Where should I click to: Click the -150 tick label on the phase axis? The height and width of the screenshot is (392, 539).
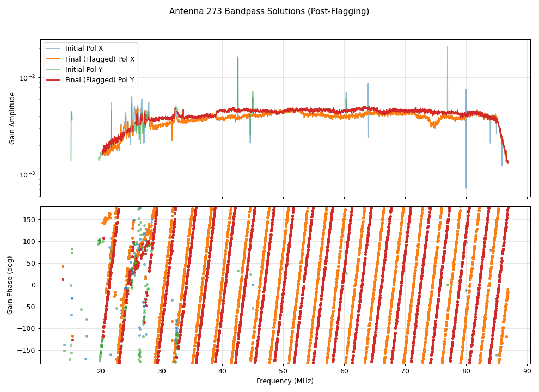point(28,350)
